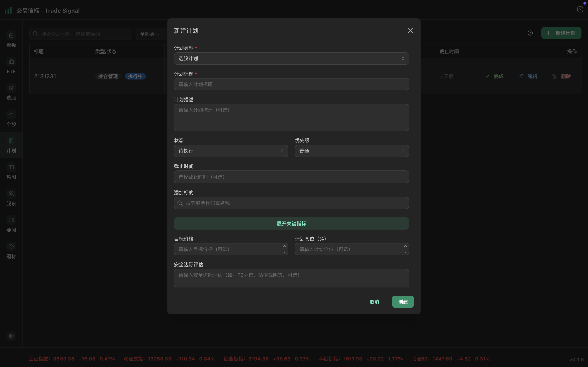Open the 热图 heatmap section
Image resolution: width=588 pixels, height=367 pixels.
(11, 171)
